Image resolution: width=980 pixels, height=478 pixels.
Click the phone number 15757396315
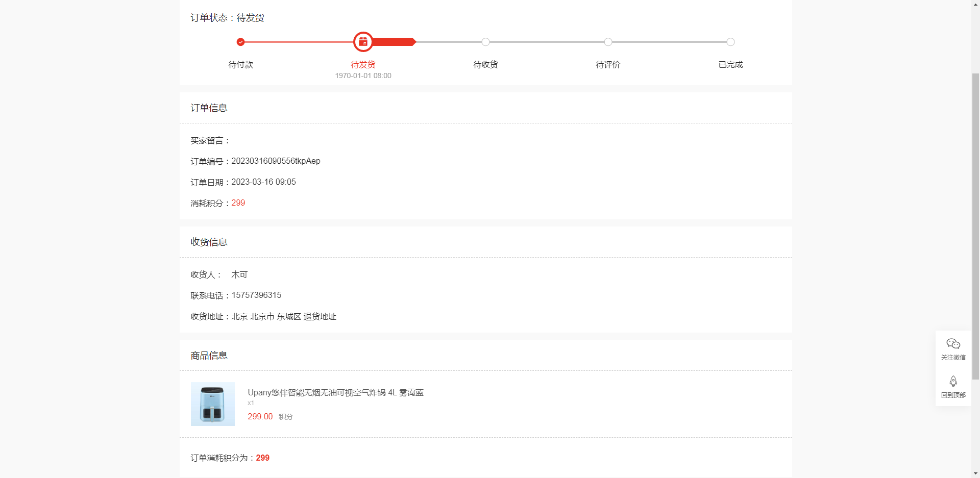[x=256, y=295]
